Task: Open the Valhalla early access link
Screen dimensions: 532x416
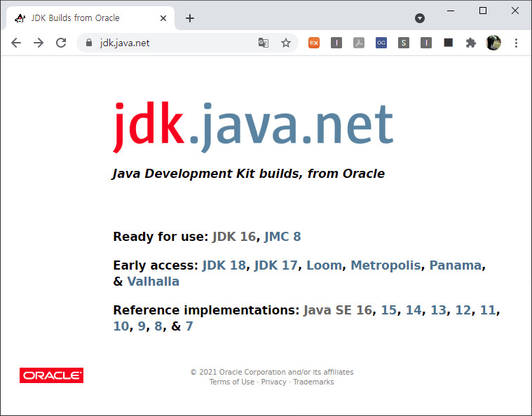Action: pyautogui.click(x=153, y=282)
